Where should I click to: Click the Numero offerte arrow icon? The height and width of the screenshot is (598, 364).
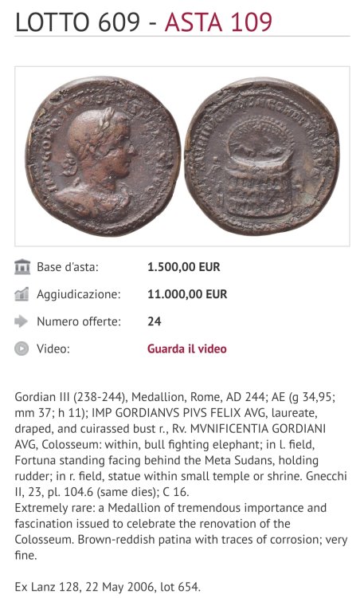coord(21,321)
